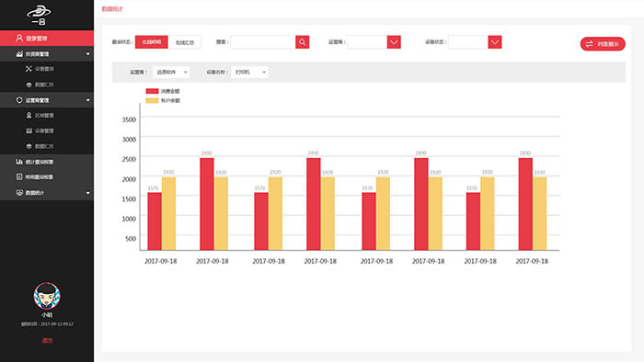
Task: Click the 账户余额 legend label text
Action: (x=170, y=100)
